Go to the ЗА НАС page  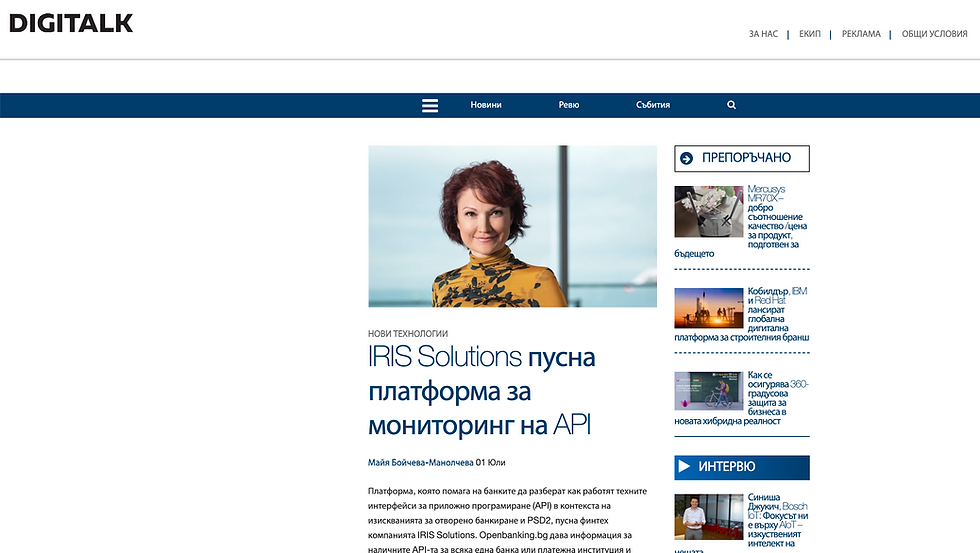pos(763,34)
